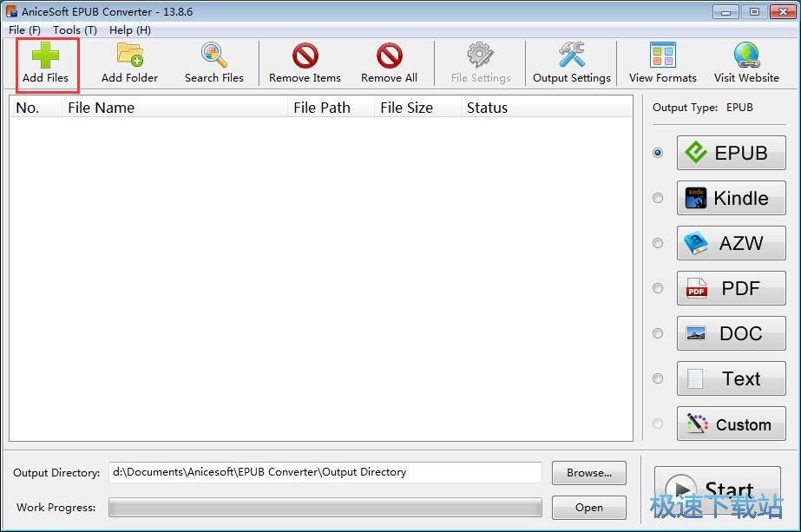Select the Kindle output radio button
The height and width of the screenshot is (532, 801).
[657, 198]
